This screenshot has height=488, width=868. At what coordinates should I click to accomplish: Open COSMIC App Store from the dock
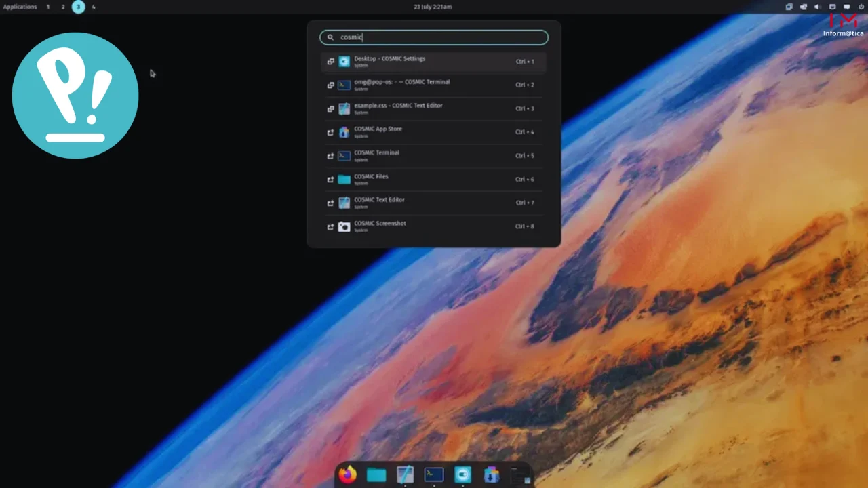click(492, 474)
